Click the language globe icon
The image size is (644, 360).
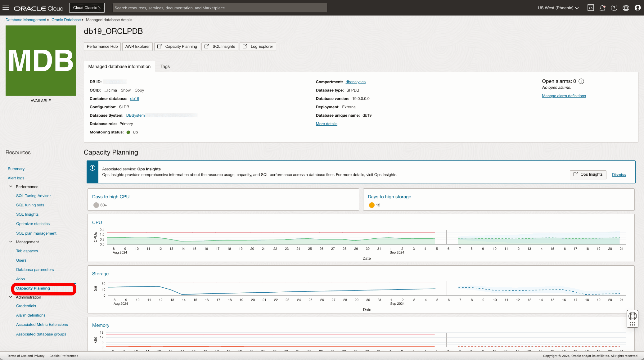[x=626, y=8]
